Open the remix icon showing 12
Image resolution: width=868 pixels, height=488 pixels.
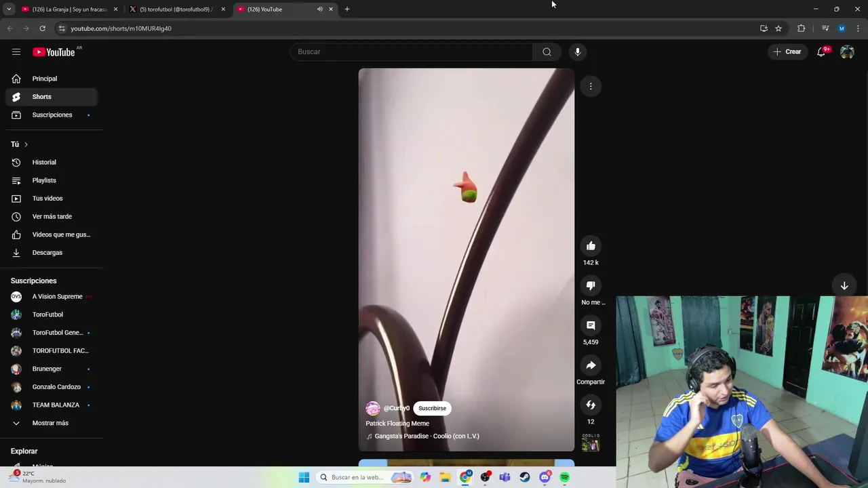591,405
